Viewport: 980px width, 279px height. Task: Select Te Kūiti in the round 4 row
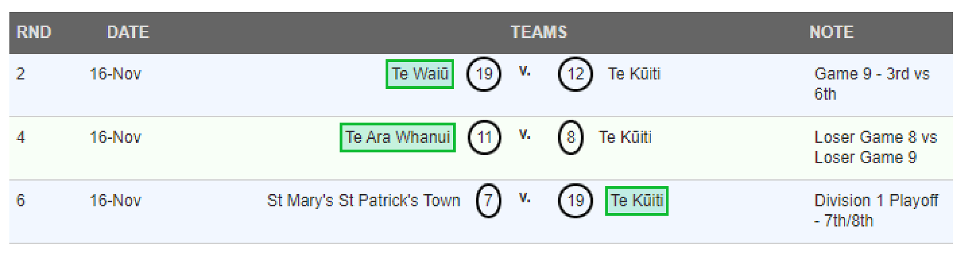point(625,137)
